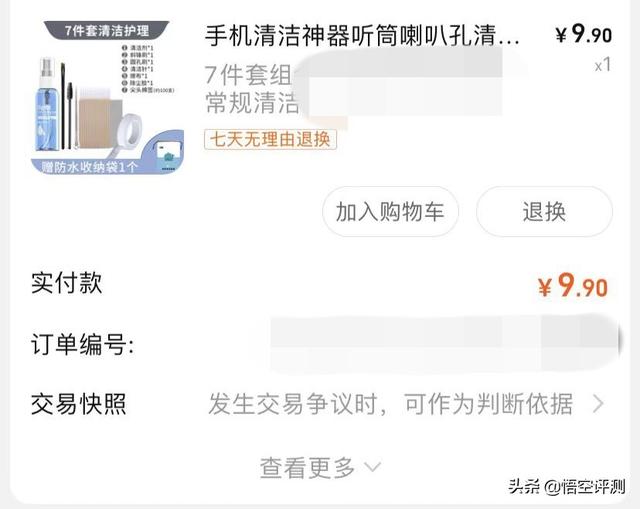The image size is (640, 509).
Task: Tap the 加入购物车 button
Action: (x=390, y=211)
